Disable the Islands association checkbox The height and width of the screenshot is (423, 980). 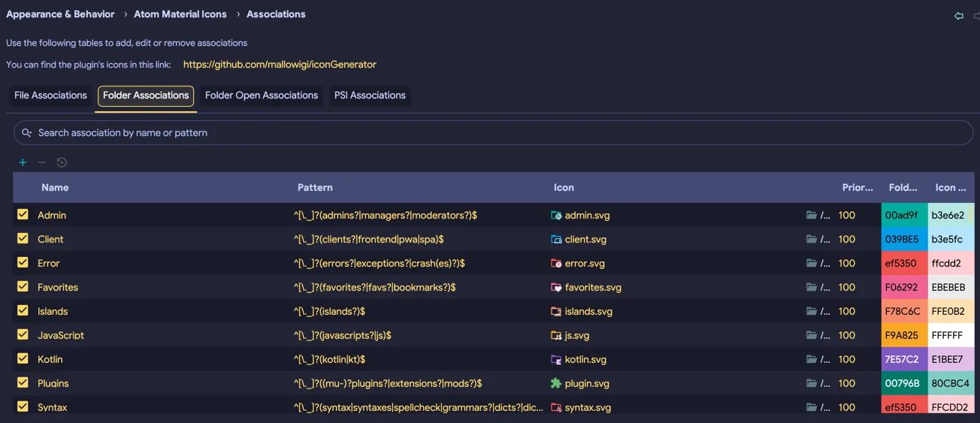tap(23, 310)
